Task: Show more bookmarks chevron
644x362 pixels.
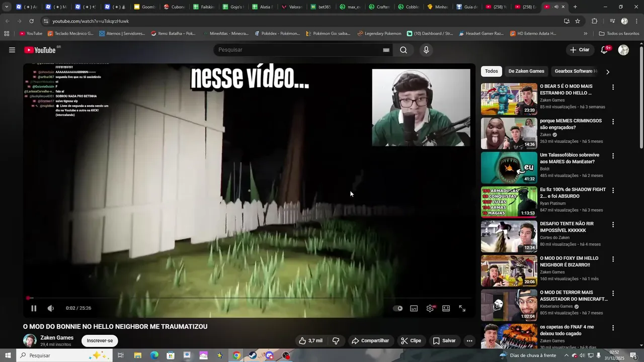Action: point(585,34)
